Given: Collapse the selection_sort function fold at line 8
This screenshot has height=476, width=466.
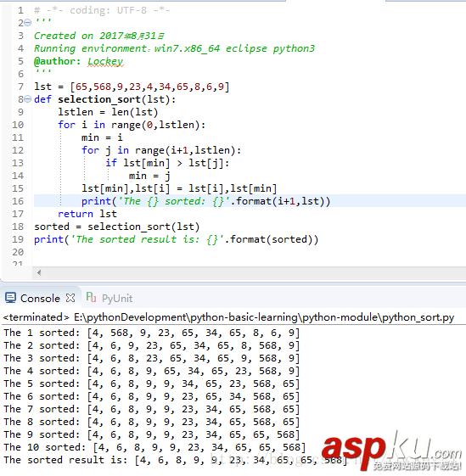Looking at the screenshot, I should tap(28, 99).
